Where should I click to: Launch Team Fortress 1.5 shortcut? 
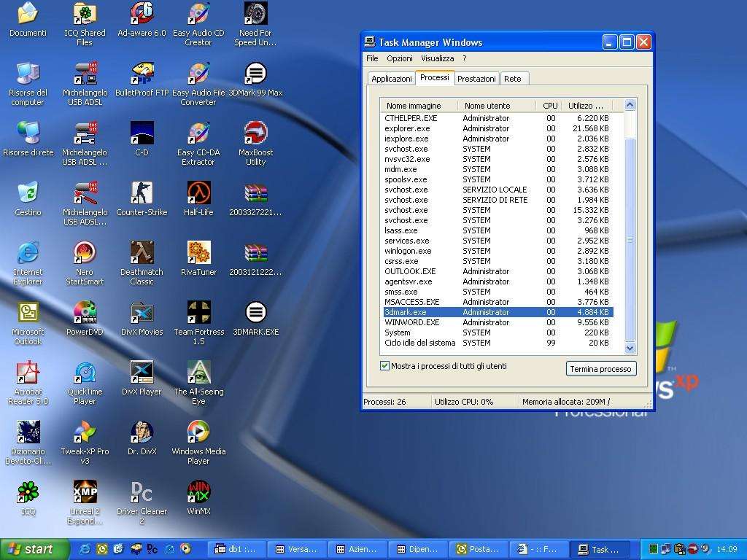198,324
